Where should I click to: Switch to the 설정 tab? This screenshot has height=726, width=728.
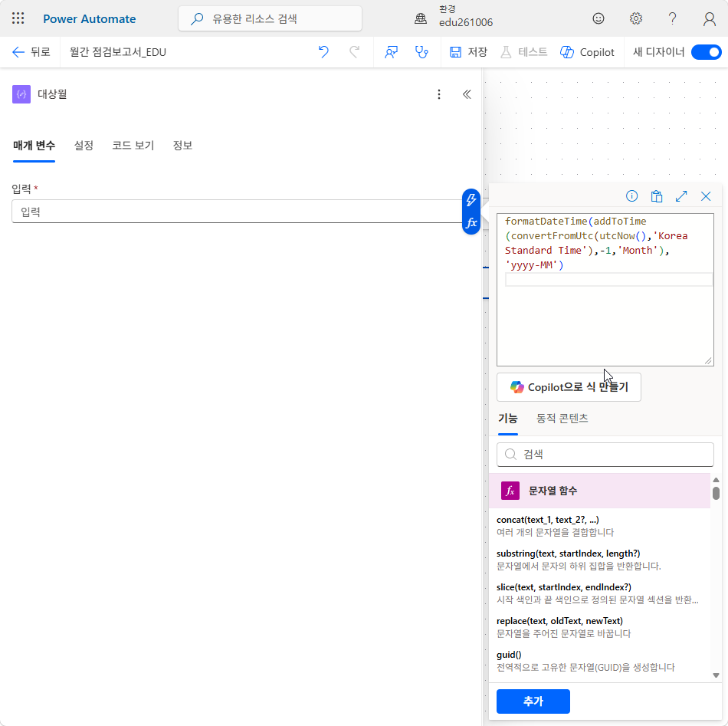[84, 146]
